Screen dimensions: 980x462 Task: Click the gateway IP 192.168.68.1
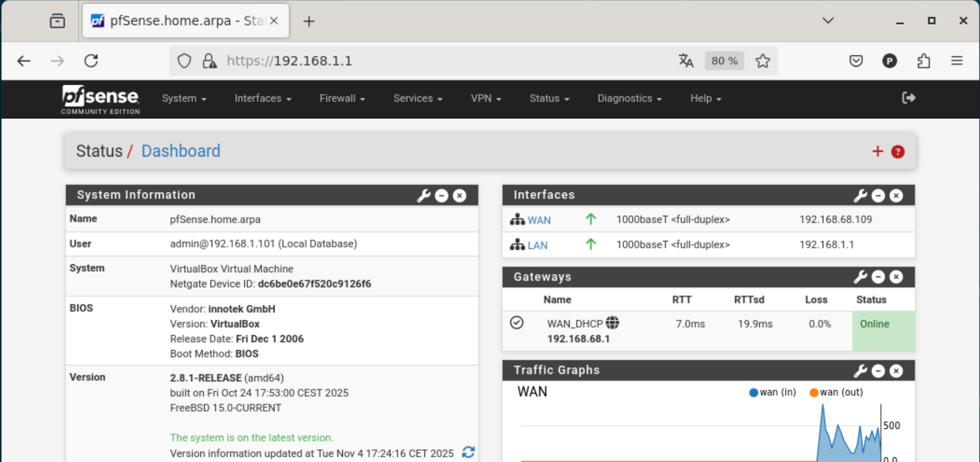pyautogui.click(x=579, y=339)
